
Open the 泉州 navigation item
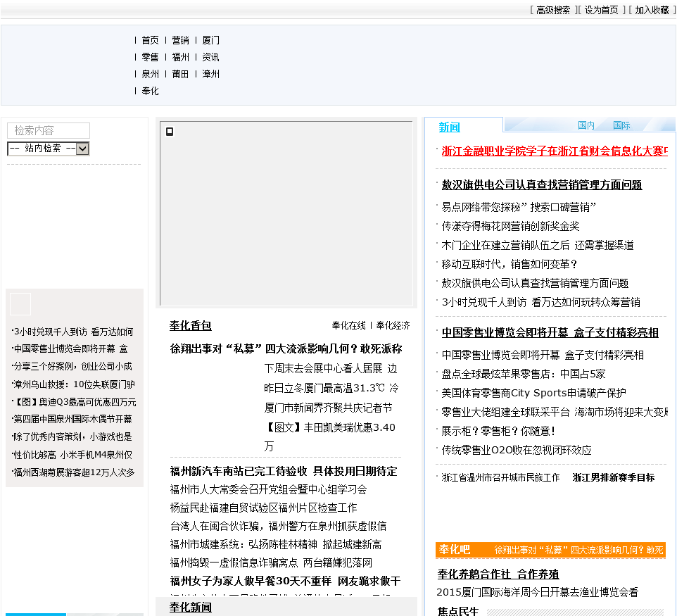pos(151,74)
